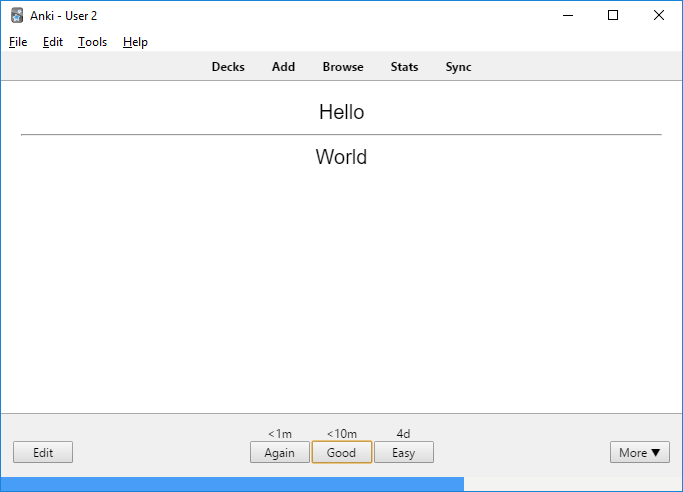Maximize the Anki window
The height and width of the screenshot is (492, 683).
(613, 15)
